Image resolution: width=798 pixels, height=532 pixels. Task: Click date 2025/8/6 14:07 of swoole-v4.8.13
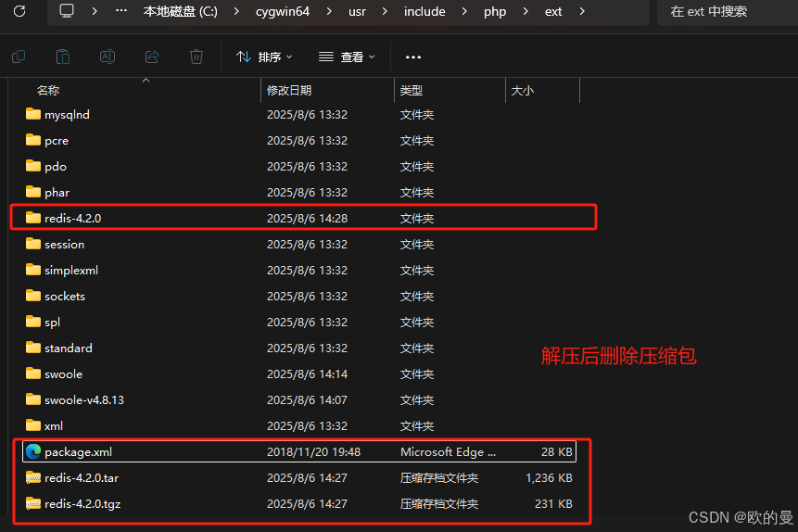pyautogui.click(x=307, y=400)
